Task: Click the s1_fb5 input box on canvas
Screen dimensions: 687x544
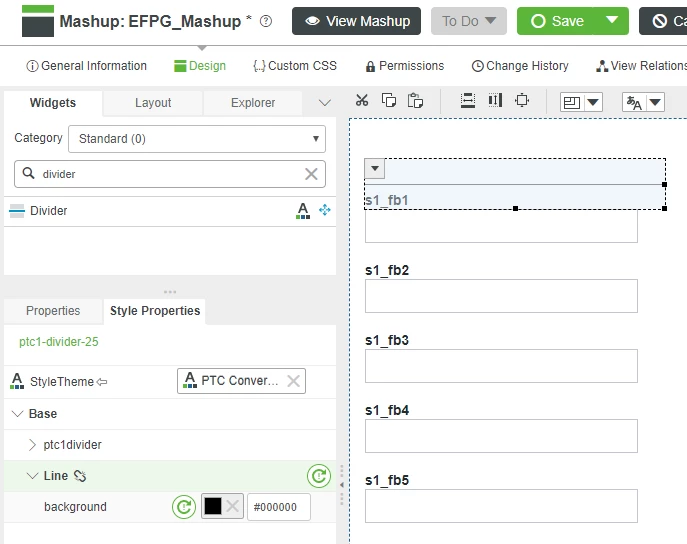Action: (501, 506)
